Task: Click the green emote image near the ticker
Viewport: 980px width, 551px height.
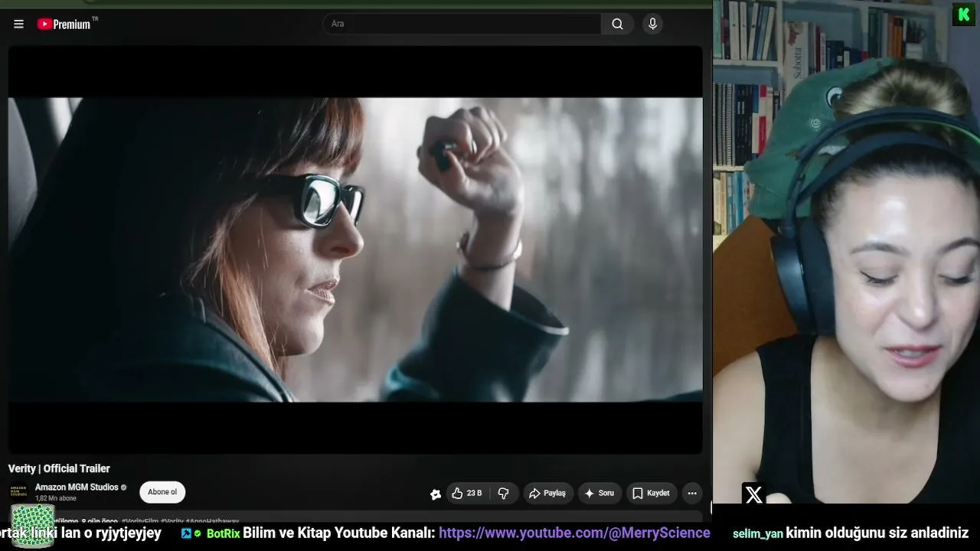Action: pyautogui.click(x=33, y=527)
